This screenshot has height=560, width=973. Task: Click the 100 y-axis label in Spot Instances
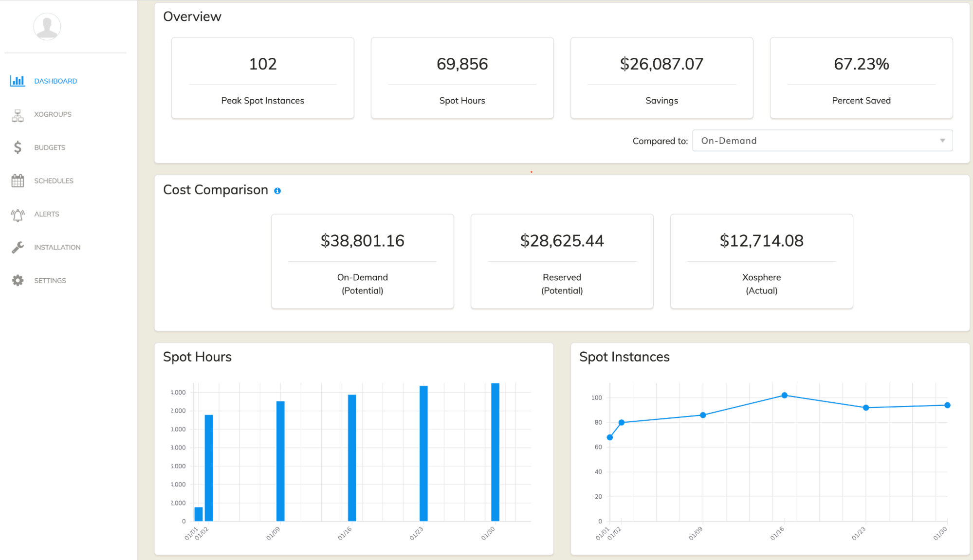(x=597, y=397)
